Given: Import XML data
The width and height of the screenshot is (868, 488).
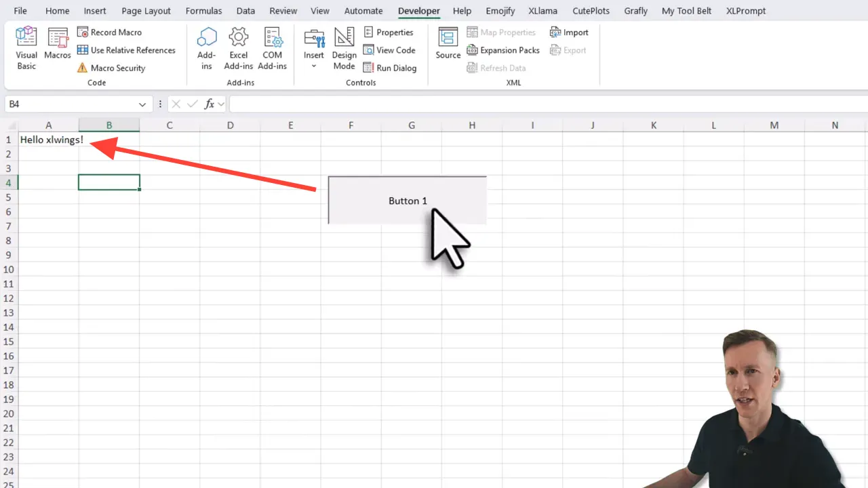Looking at the screenshot, I should click(x=570, y=32).
